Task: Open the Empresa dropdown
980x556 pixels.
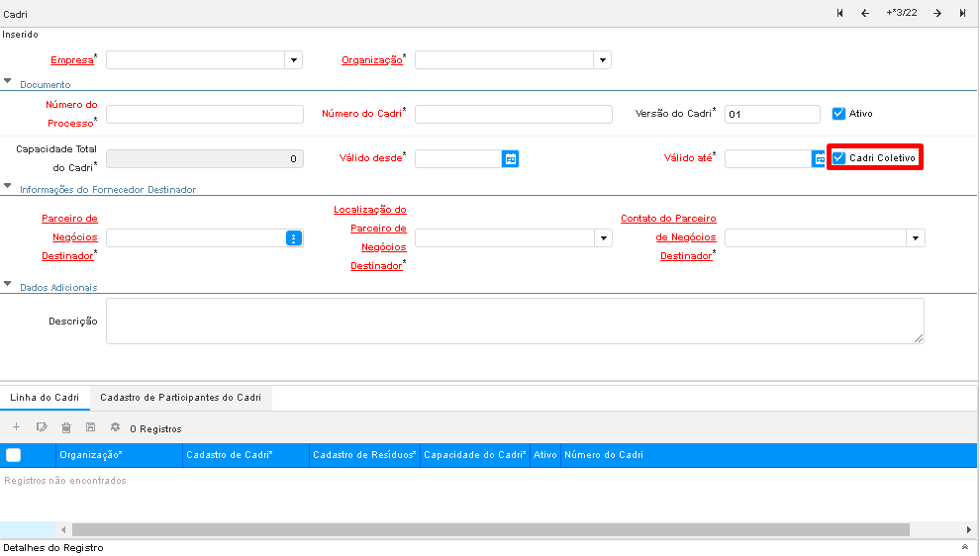Action: [x=293, y=60]
